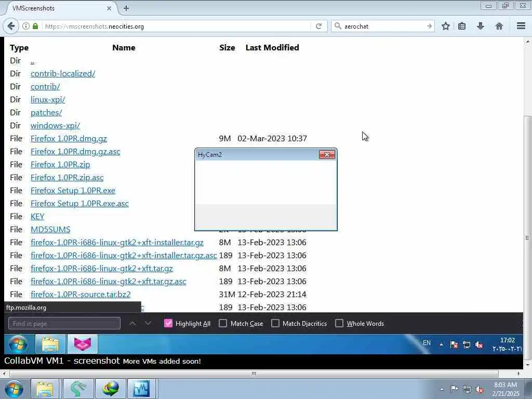Click inner VM Action Center flag icon
This screenshot has height=399, width=532.
tap(454, 345)
